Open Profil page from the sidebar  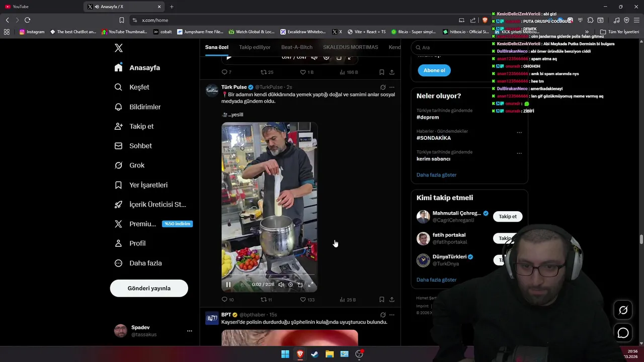(x=130, y=243)
